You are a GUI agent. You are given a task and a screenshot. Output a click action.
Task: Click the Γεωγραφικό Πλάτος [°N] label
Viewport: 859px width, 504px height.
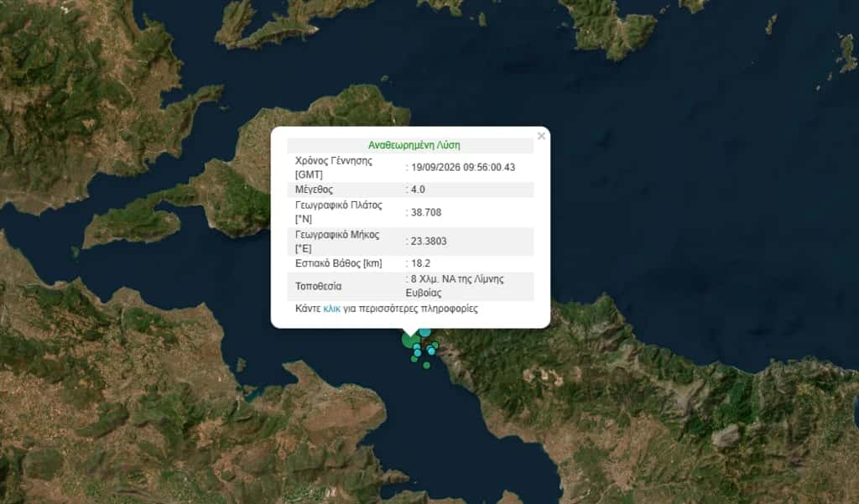[x=339, y=212]
